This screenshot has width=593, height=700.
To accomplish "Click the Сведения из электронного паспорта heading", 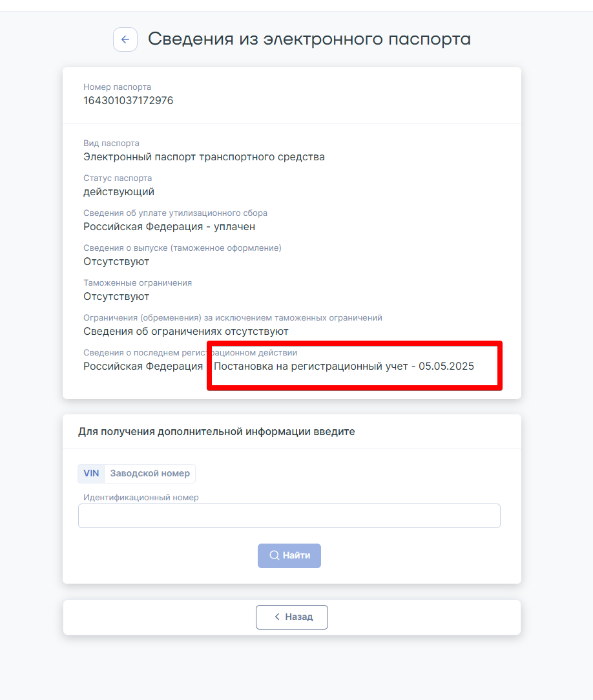I will (x=309, y=39).
